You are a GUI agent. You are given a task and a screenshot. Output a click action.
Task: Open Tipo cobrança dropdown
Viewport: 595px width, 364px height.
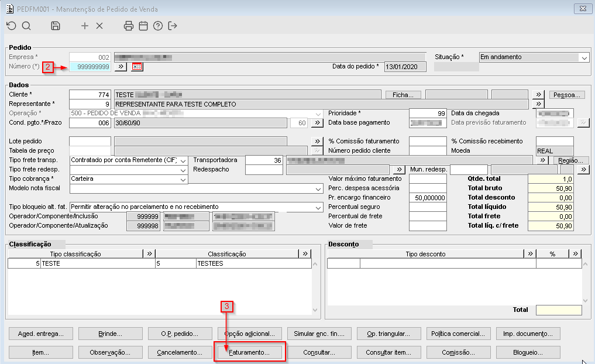[183, 179]
